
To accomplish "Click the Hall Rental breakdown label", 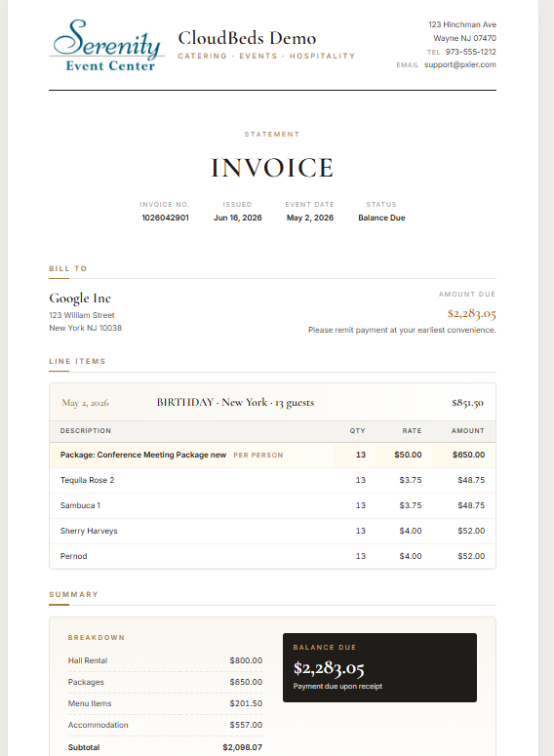I will pyautogui.click(x=88, y=660).
